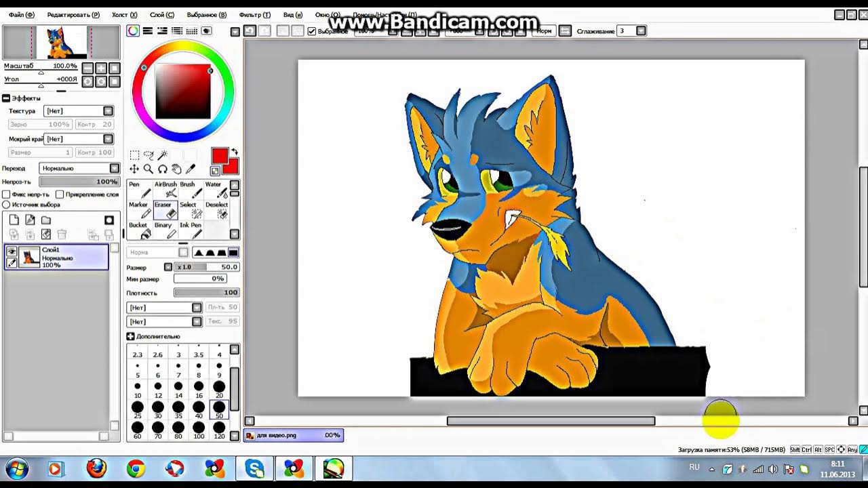Activate the eyedropper color picker tool
Viewport: 868px width, 488px height.
point(191,169)
